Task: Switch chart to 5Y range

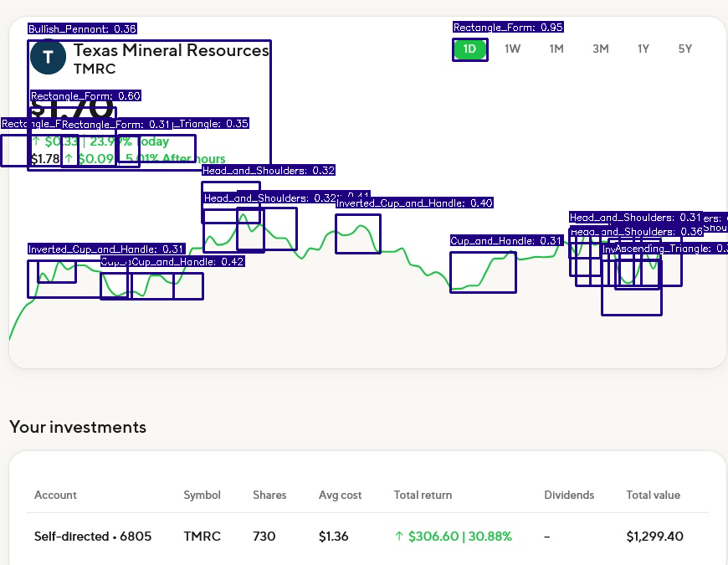Action: (685, 49)
